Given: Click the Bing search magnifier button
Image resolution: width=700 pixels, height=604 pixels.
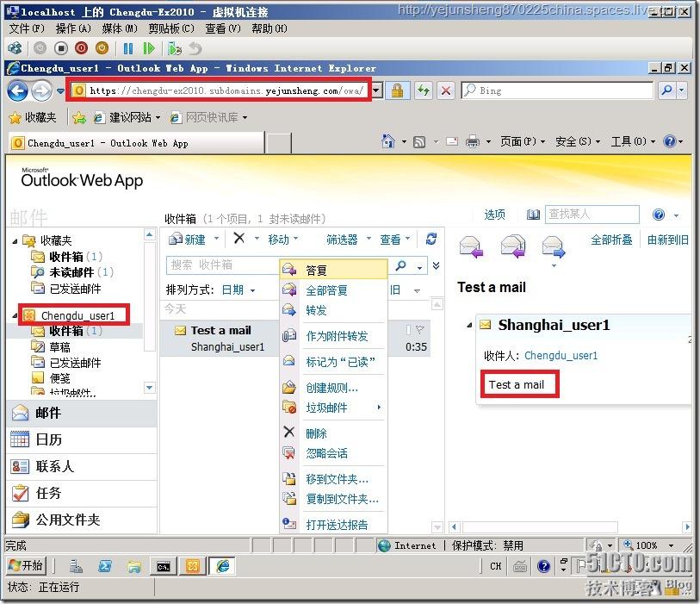Looking at the screenshot, I should coord(666,90).
